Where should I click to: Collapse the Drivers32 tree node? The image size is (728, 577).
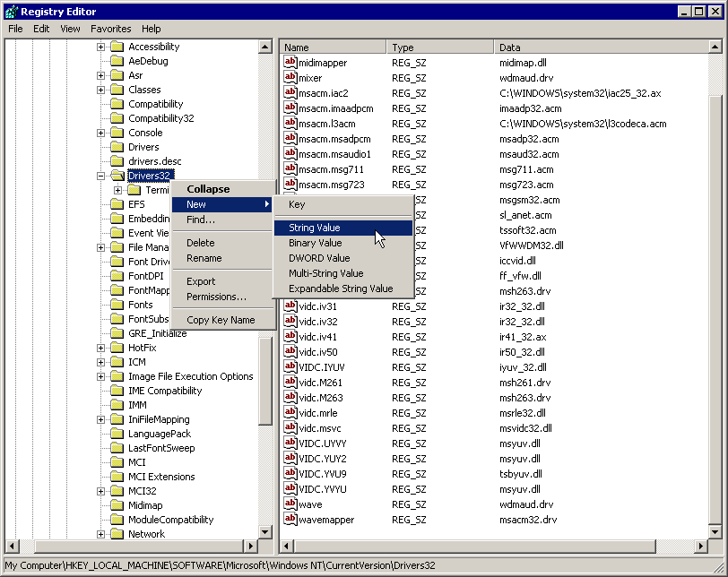click(101, 176)
